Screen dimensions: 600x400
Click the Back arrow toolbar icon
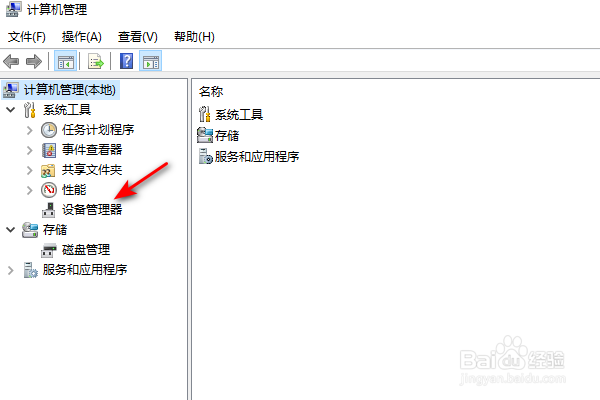(11, 61)
